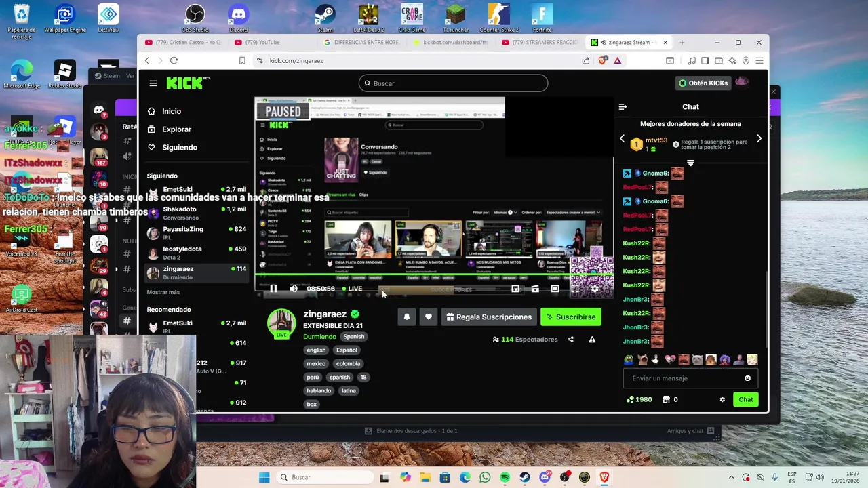Viewport: 868px width, 488px height.
Task: Open the chat settings gear
Action: click(722, 400)
